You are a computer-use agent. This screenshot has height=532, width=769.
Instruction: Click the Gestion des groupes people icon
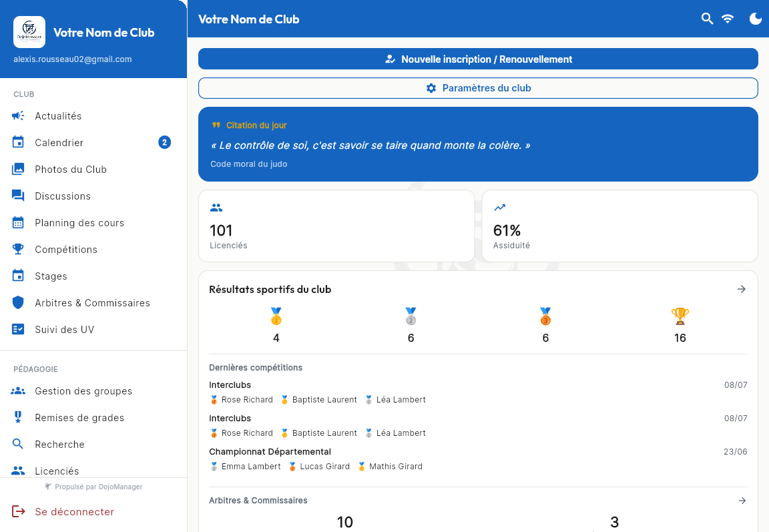pos(18,390)
